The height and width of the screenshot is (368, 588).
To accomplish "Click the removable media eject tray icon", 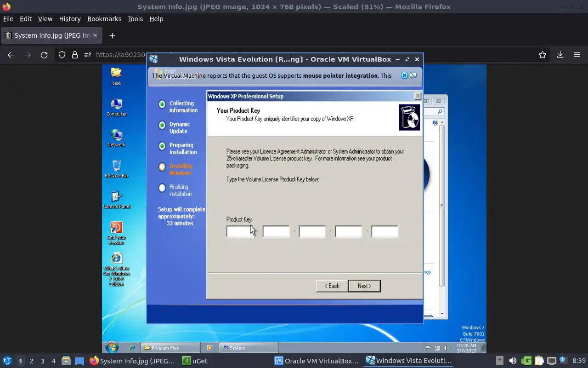I will pos(500,361).
